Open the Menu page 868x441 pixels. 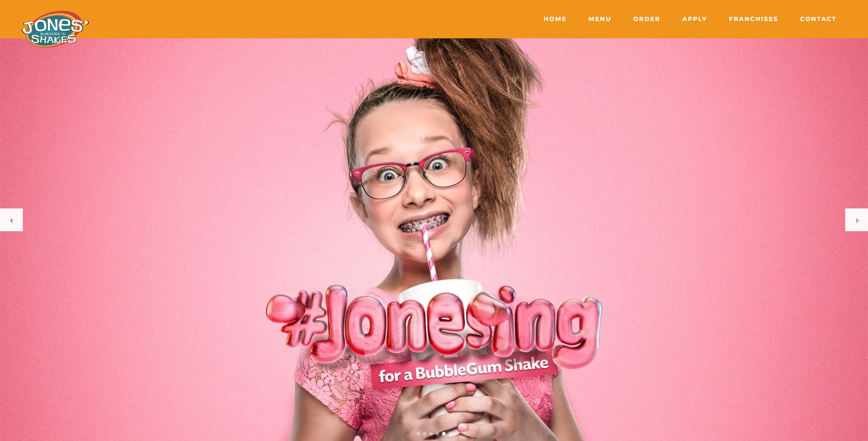599,19
